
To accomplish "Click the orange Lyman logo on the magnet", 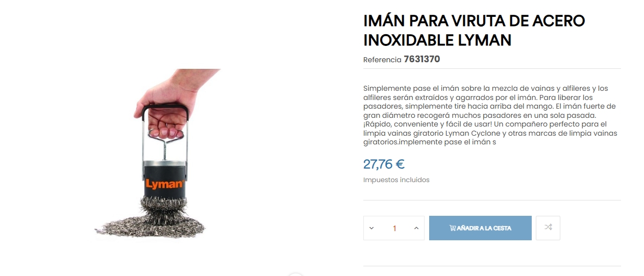I will [164, 184].
